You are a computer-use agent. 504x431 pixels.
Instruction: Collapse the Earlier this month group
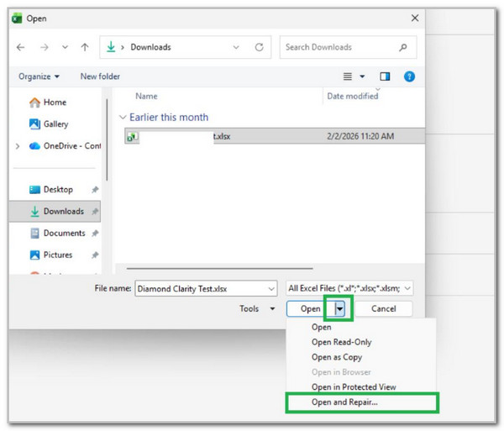(x=123, y=118)
